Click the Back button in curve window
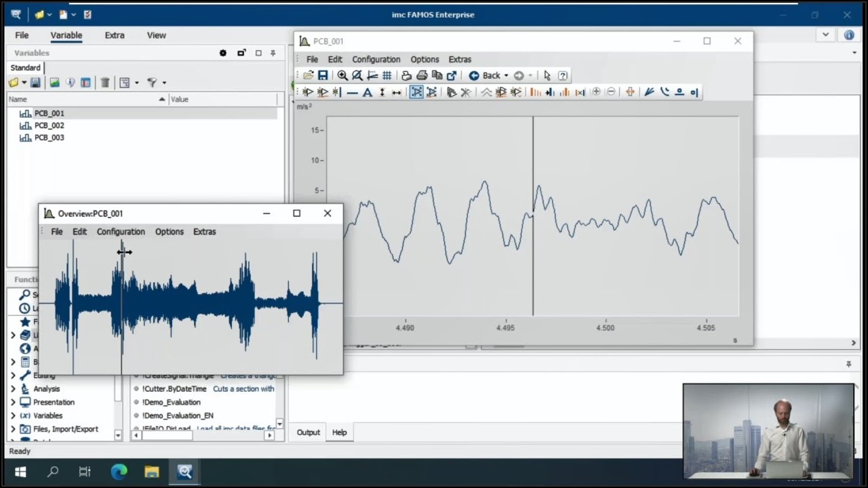The height and width of the screenshot is (488, 868). pos(484,75)
